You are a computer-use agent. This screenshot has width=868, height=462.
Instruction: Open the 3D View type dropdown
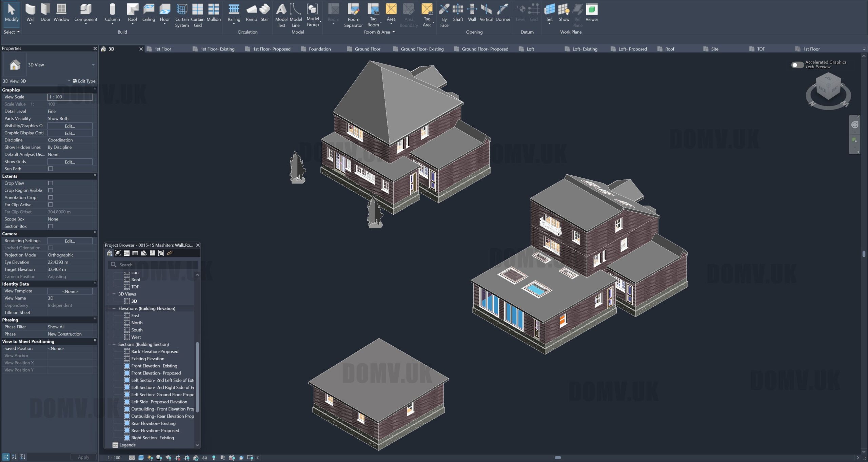(93, 65)
